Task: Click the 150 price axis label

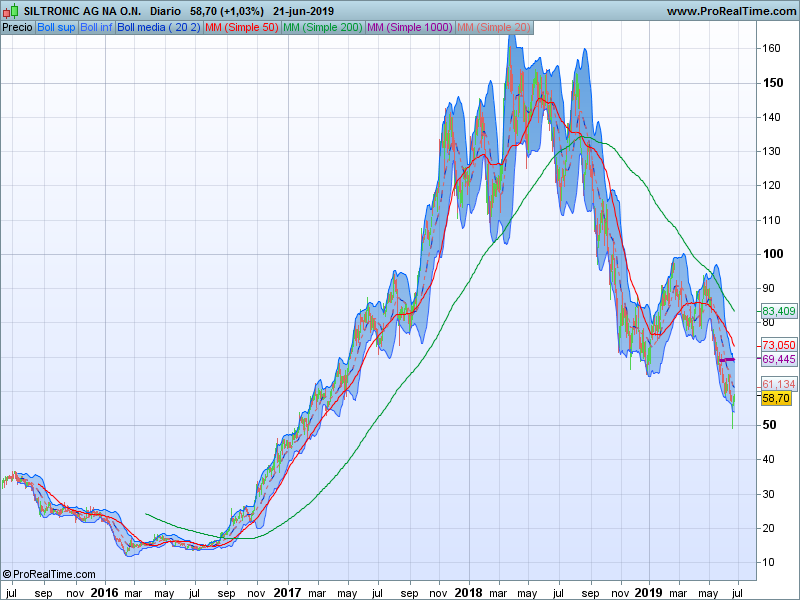Action: [772, 83]
